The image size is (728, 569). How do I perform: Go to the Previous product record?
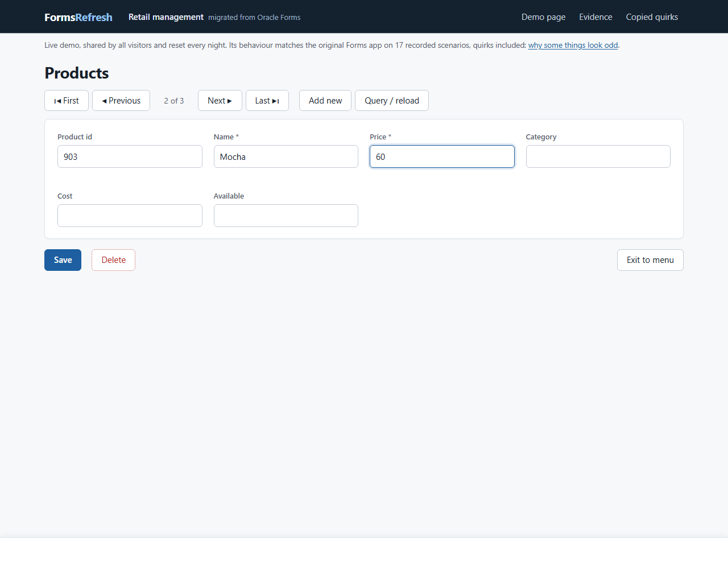click(x=121, y=101)
